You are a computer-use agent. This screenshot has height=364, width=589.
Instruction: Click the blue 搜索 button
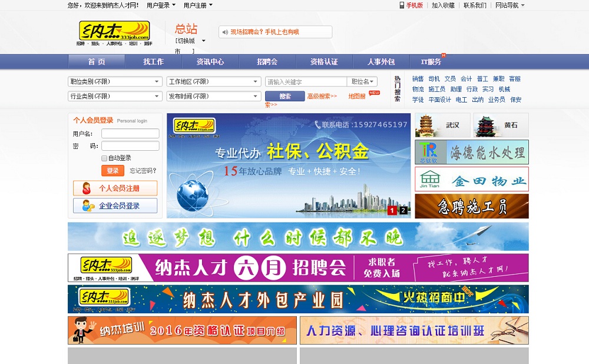click(x=284, y=96)
